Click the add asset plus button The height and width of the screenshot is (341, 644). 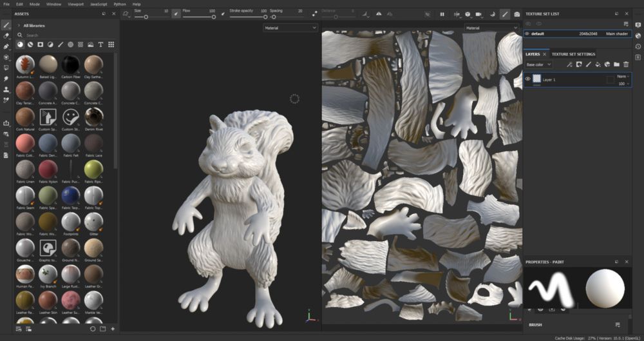pyautogui.click(x=113, y=329)
